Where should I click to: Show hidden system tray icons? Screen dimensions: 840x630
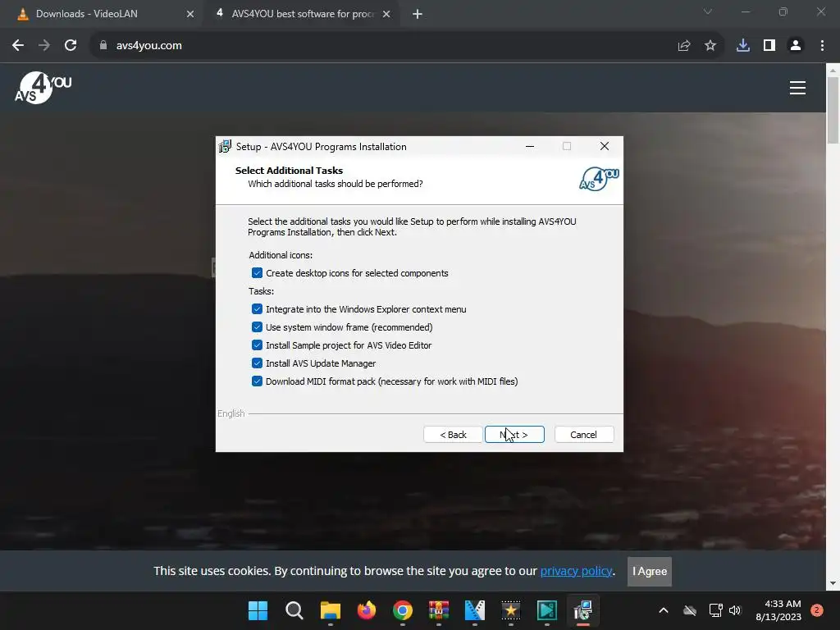pyautogui.click(x=663, y=610)
